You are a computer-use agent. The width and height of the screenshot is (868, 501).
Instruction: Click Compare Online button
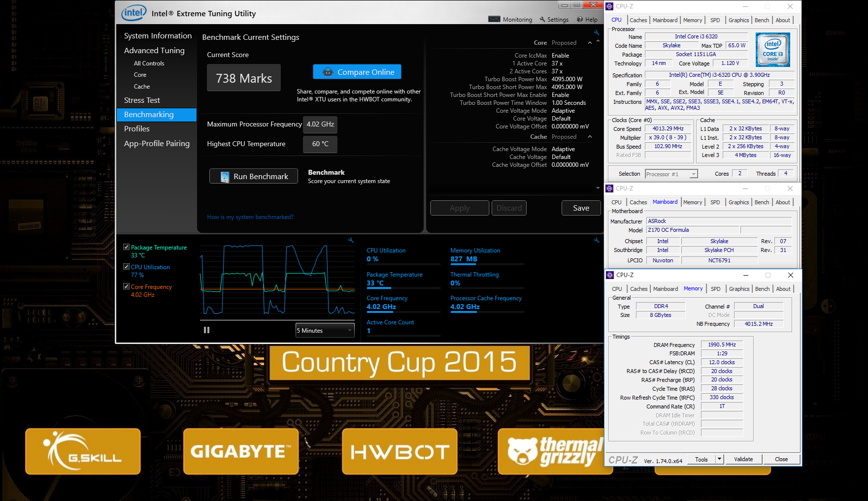[357, 72]
